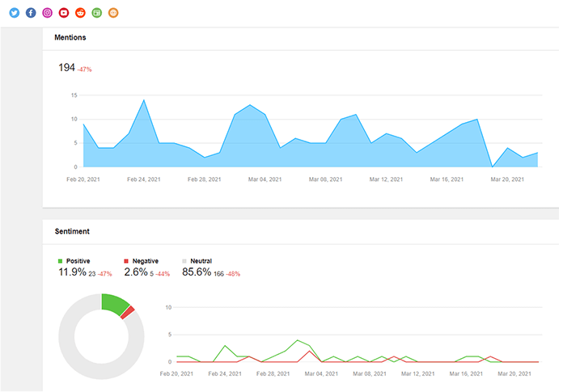Click the 85.6% neutral percentage
The height and width of the screenshot is (392, 563).
pyautogui.click(x=197, y=272)
